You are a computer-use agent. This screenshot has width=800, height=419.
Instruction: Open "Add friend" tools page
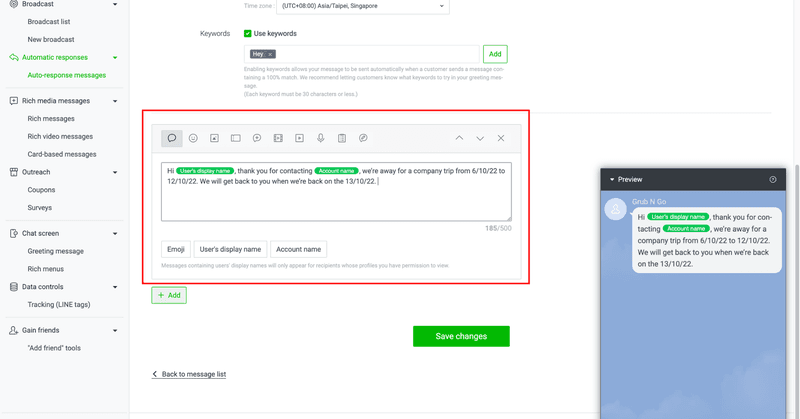[54, 348]
